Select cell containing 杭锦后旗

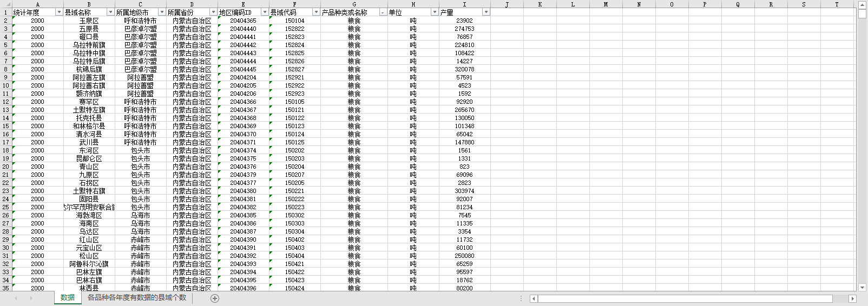tap(89, 69)
